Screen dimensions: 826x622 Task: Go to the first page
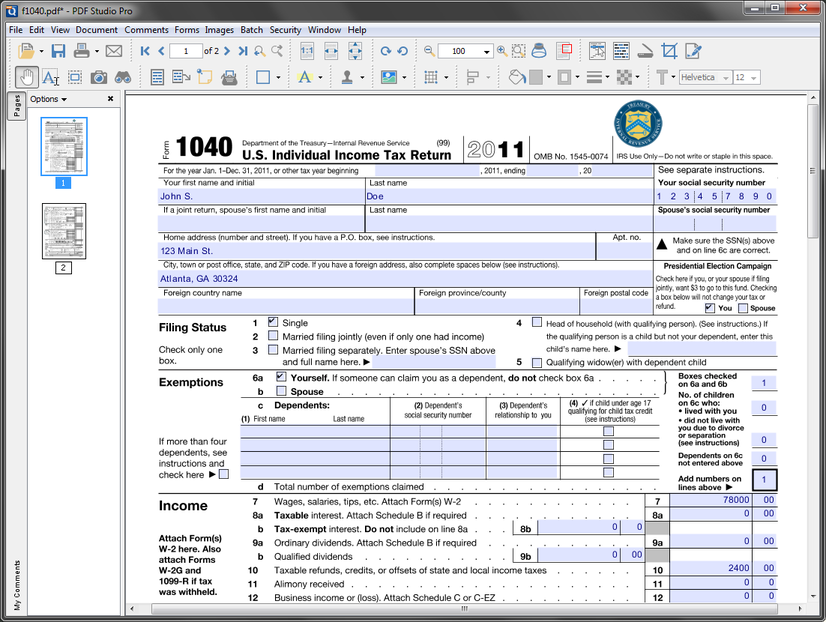(x=145, y=51)
